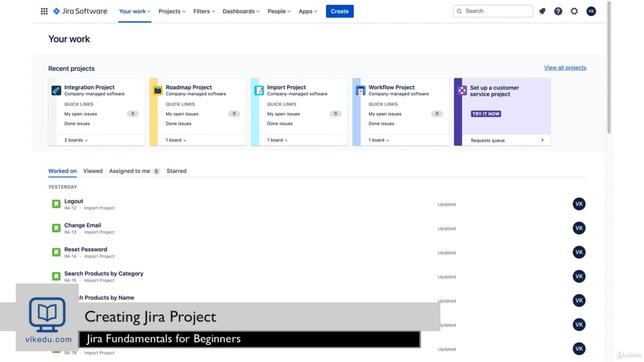This screenshot has height=362, width=644.
Task: Open the Reset Password issue IM-14
Action: [86, 249]
